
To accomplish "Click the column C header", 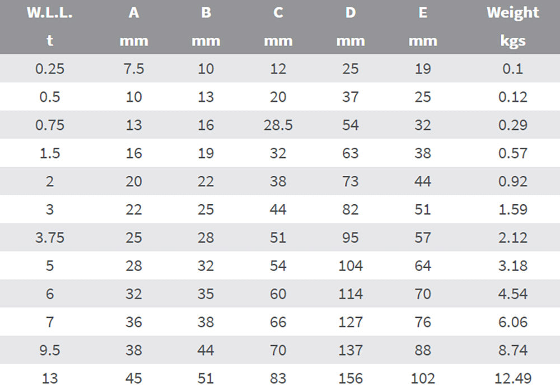I will tap(278, 12).
